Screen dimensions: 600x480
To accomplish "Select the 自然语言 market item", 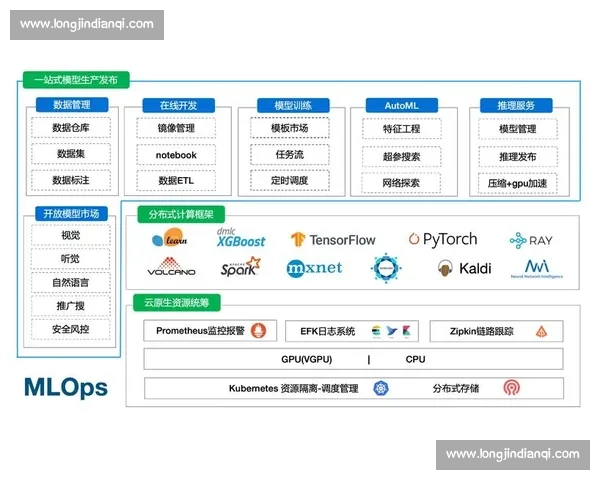I will point(70,282).
